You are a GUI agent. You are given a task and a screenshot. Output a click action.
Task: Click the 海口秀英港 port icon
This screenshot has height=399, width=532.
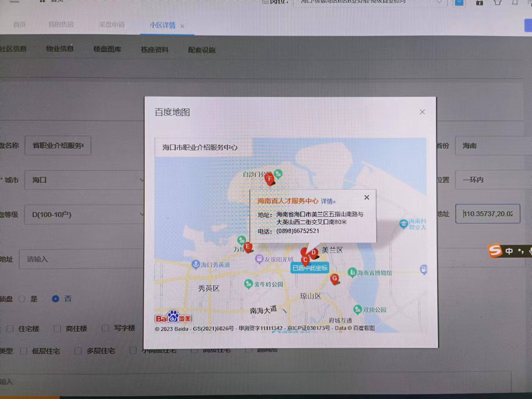point(196,264)
